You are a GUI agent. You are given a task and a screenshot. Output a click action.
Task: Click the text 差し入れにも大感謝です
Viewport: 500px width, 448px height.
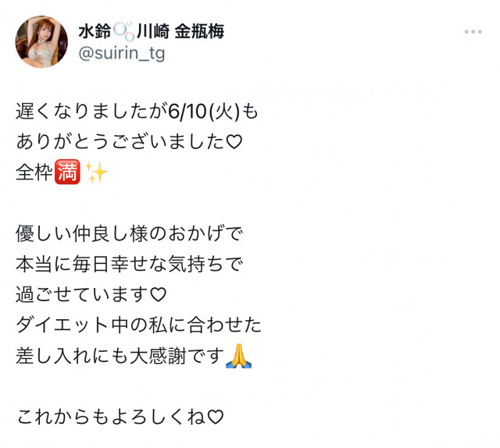pos(120,356)
